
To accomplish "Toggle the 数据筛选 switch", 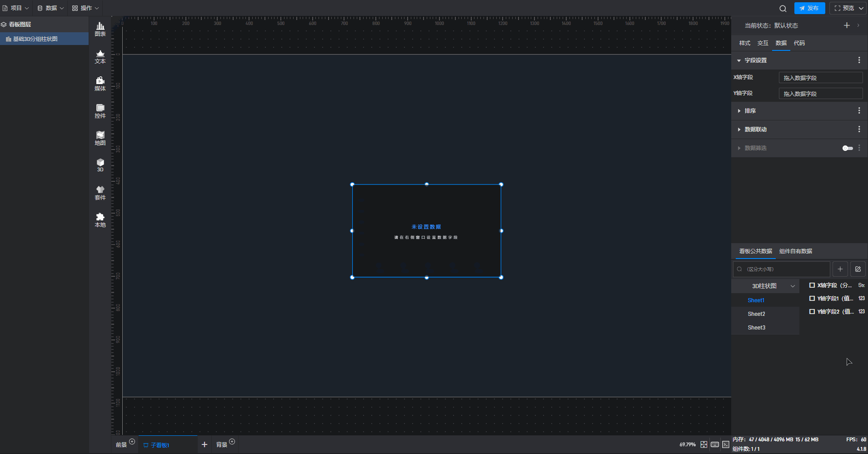I will (x=848, y=148).
